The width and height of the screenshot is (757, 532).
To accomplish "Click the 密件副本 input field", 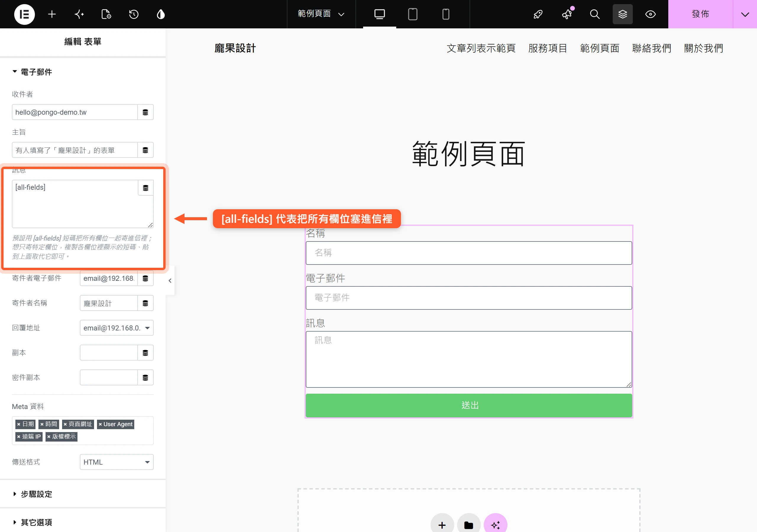I will (109, 378).
